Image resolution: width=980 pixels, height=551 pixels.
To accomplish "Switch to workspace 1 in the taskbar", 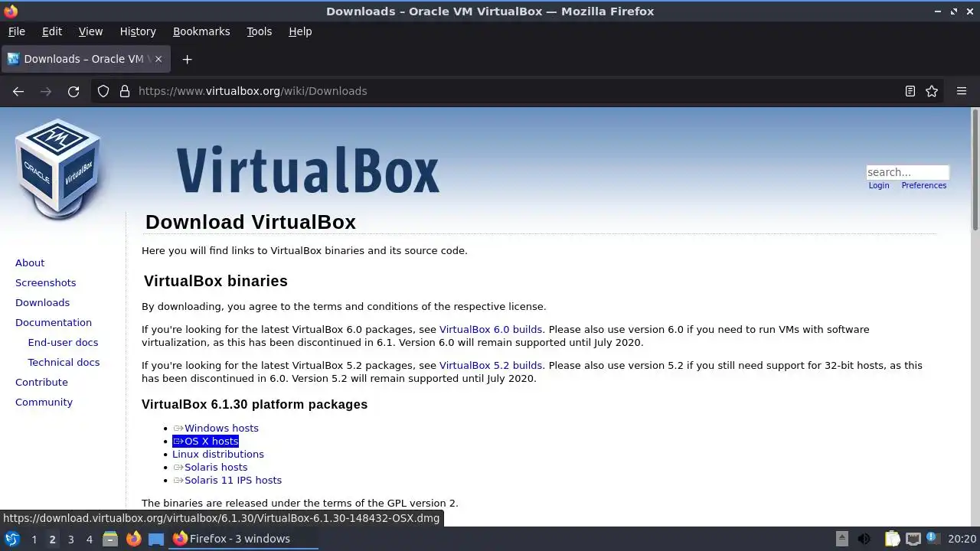I will pyautogui.click(x=34, y=539).
